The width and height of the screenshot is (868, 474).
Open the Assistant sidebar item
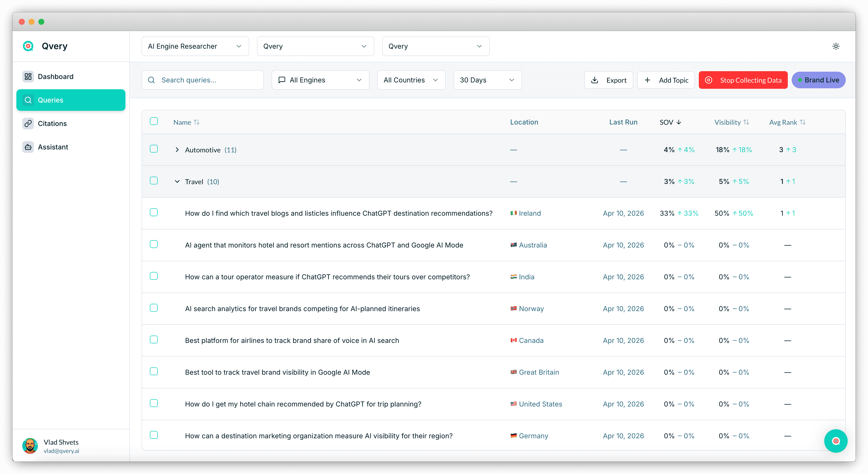pyautogui.click(x=53, y=147)
